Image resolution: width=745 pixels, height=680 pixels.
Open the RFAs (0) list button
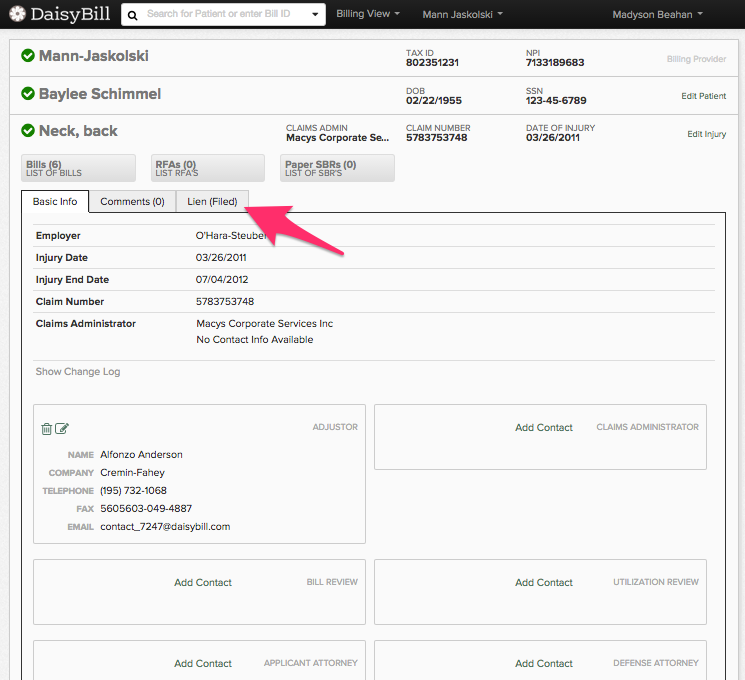tap(208, 168)
